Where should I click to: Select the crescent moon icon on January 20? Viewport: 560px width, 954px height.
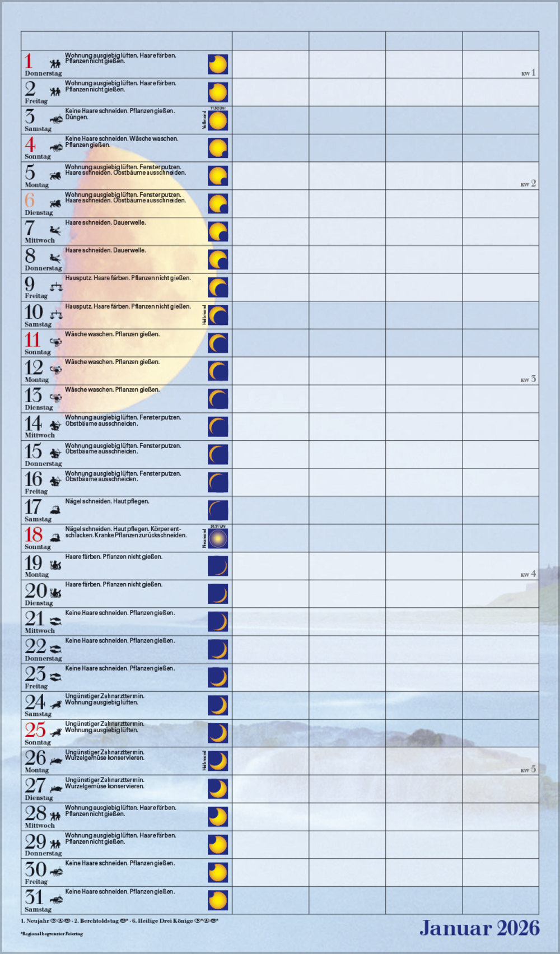pyautogui.click(x=218, y=594)
